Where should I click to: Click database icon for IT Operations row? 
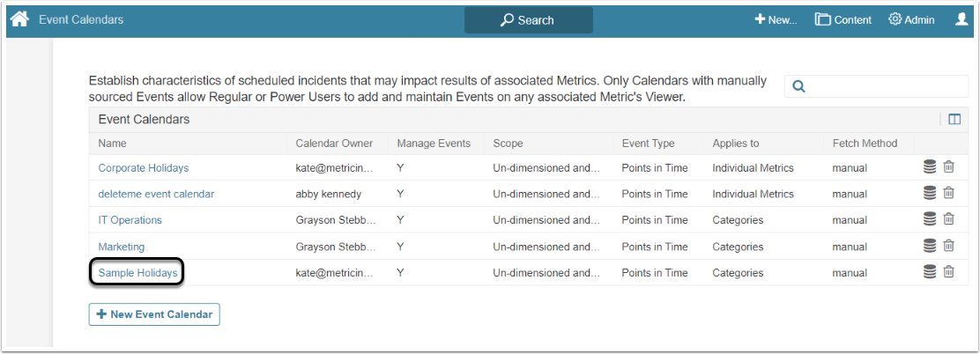[x=930, y=220]
